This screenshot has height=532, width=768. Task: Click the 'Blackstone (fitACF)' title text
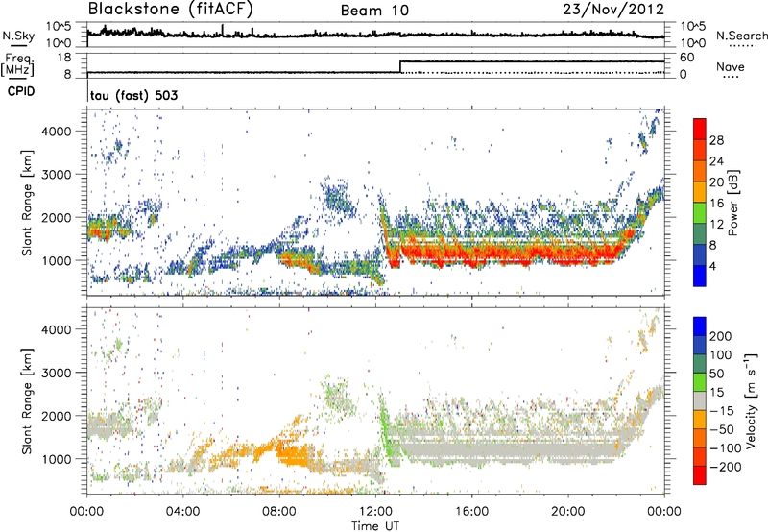point(171,10)
